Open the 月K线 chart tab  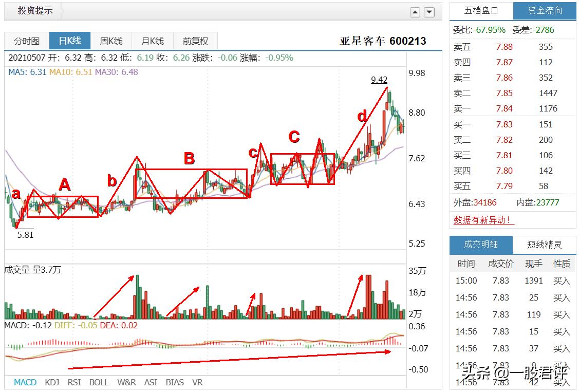153,41
